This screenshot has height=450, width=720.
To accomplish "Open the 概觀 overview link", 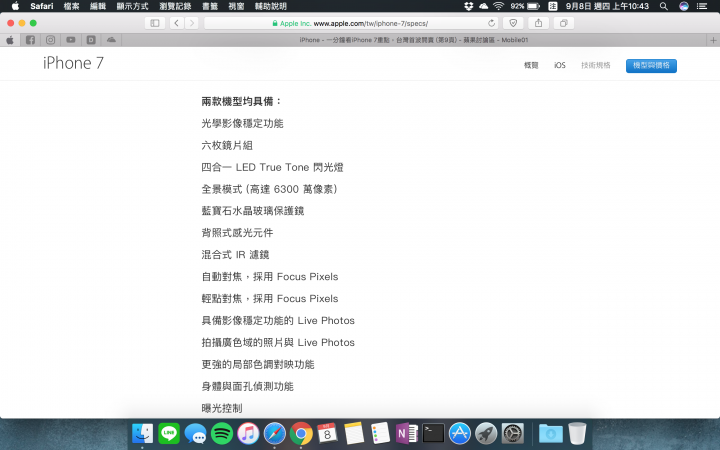I will point(531,65).
